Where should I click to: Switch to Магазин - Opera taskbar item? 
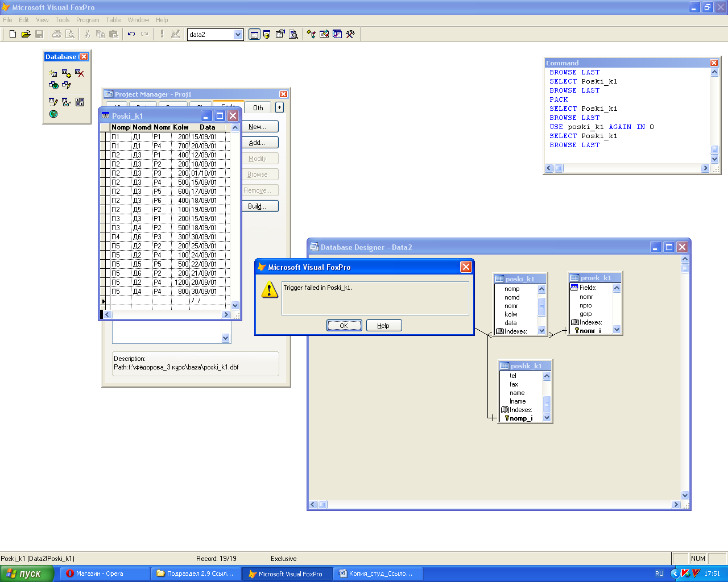pyautogui.click(x=105, y=573)
